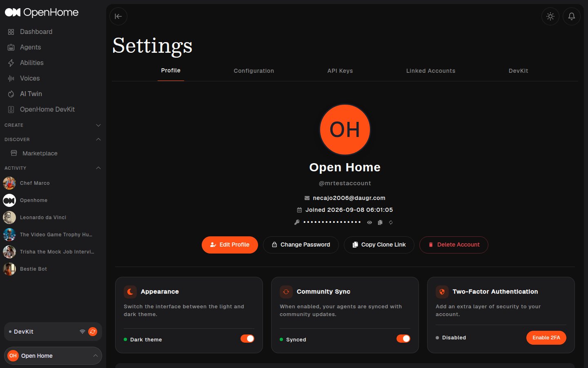
Task: Click Delete Account
Action: (454, 245)
